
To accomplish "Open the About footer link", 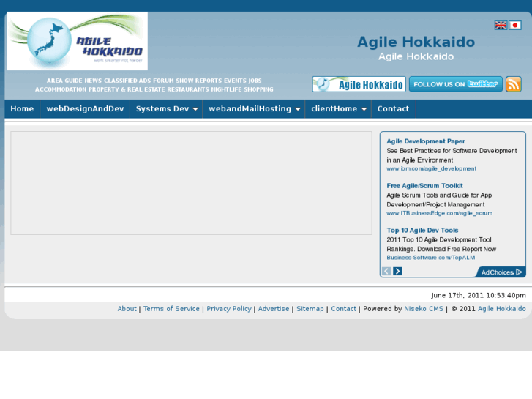I will tap(127, 309).
